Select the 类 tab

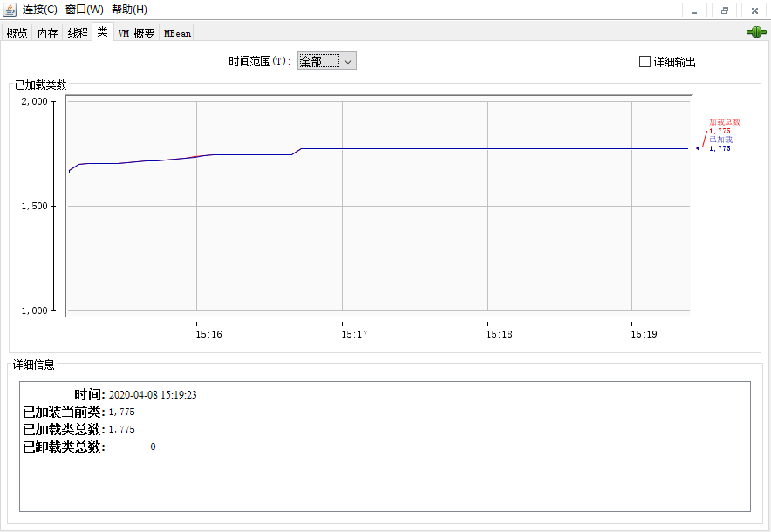102,32
